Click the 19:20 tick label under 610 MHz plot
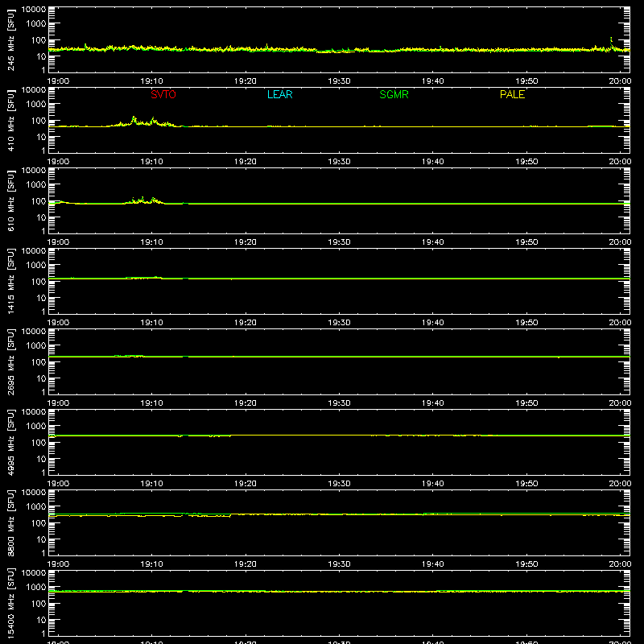 pos(246,242)
